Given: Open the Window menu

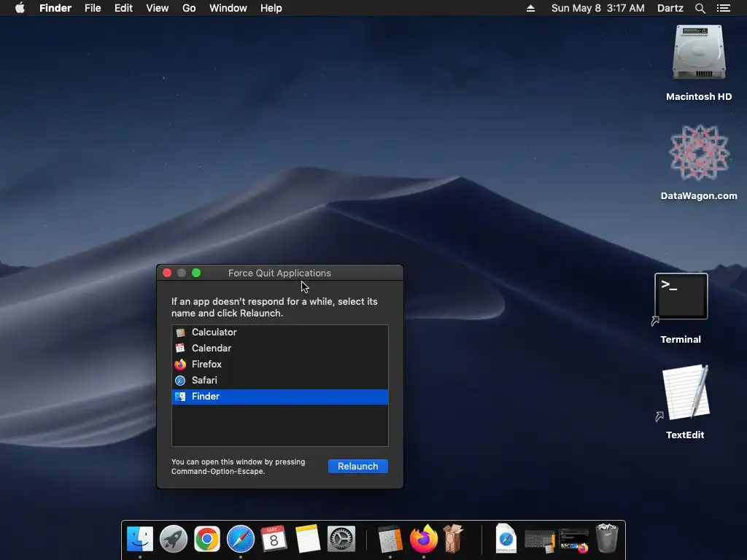Looking at the screenshot, I should pos(228,8).
